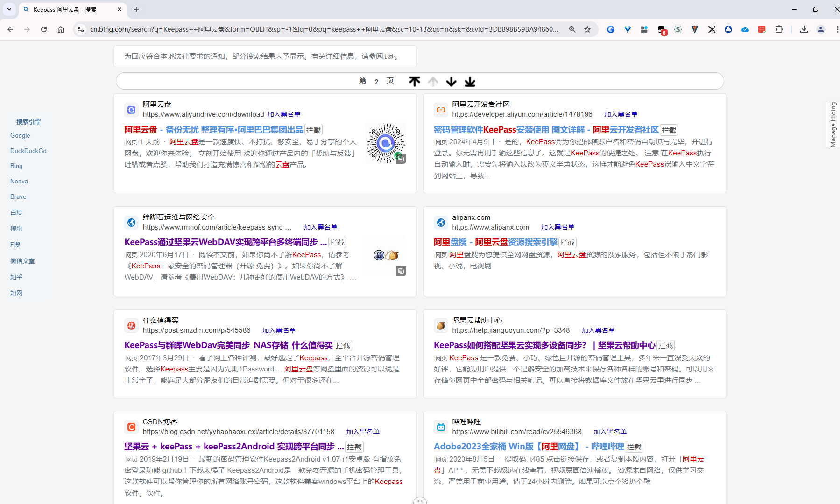Switch search engine to Brave

(18, 196)
